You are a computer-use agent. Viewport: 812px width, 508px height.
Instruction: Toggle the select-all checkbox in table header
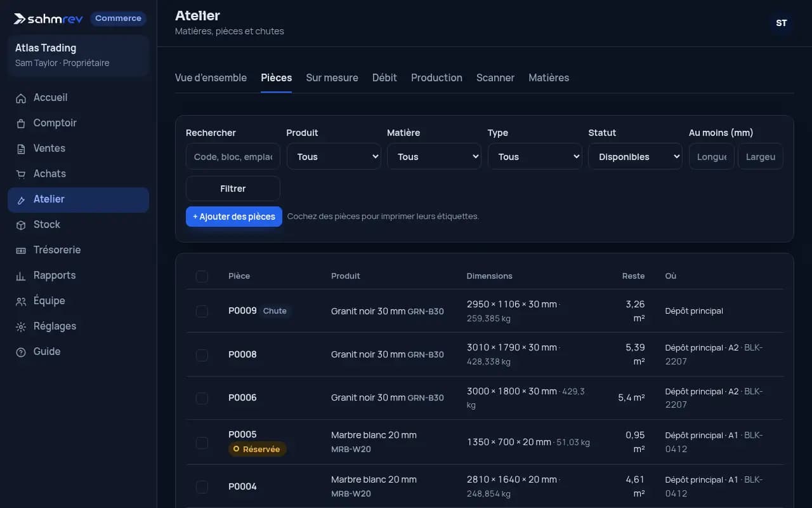click(202, 276)
